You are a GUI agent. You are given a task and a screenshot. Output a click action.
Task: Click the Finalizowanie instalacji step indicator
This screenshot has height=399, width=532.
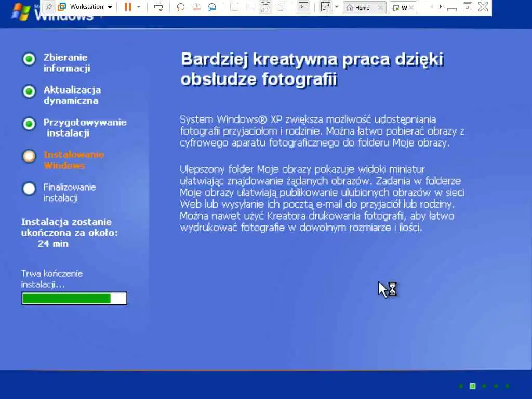(x=29, y=189)
